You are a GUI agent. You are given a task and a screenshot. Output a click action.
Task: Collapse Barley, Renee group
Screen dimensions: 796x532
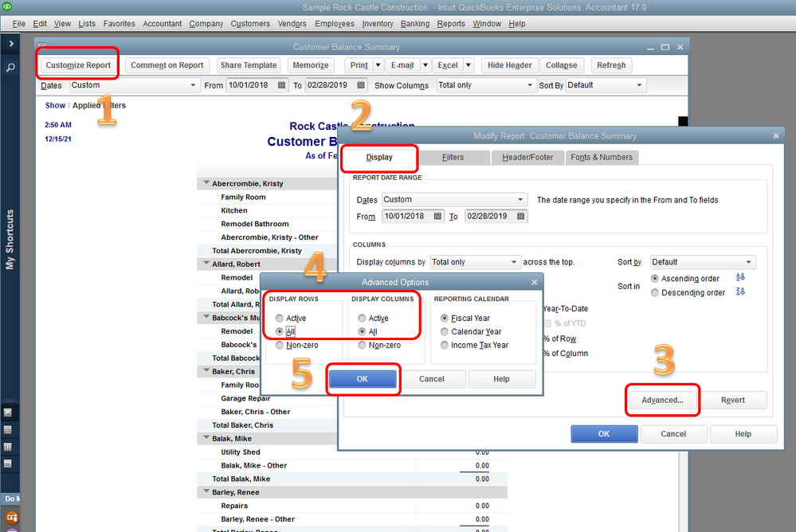click(206, 491)
